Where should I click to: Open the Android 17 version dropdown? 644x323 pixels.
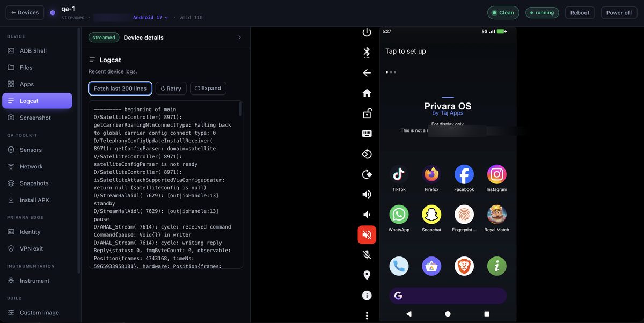coord(151,18)
